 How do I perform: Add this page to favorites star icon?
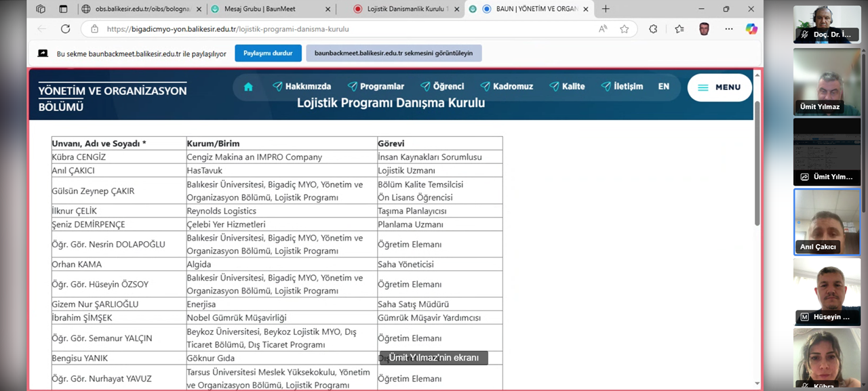pos(625,29)
